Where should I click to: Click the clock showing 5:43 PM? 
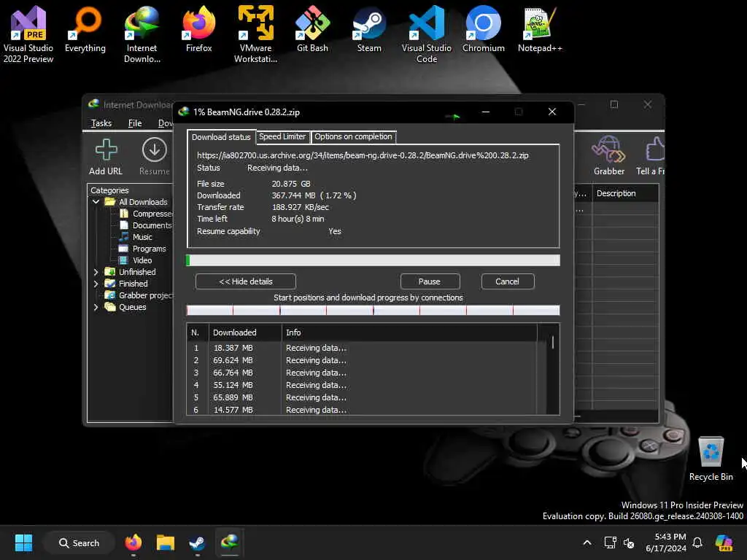tap(666, 542)
